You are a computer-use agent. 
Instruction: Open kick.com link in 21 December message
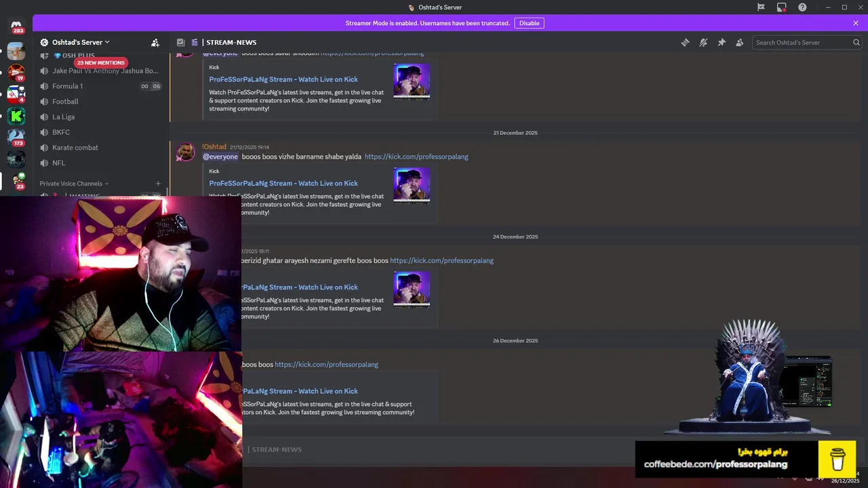pos(416,157)
